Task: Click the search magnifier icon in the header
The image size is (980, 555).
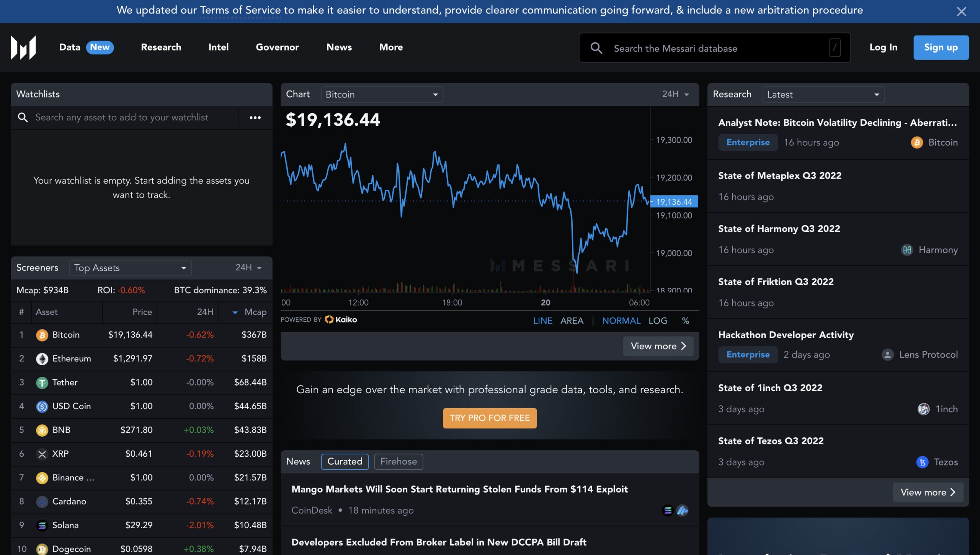Action: 596,48
